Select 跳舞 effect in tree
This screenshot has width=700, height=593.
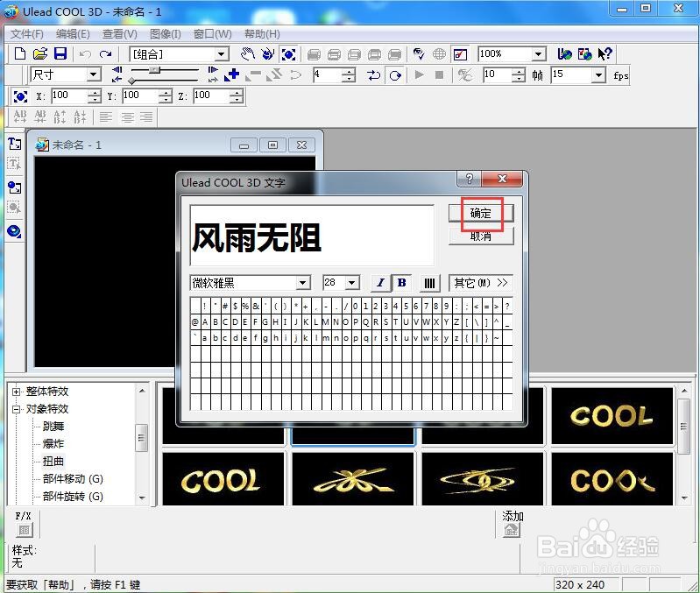click(53, 427)
